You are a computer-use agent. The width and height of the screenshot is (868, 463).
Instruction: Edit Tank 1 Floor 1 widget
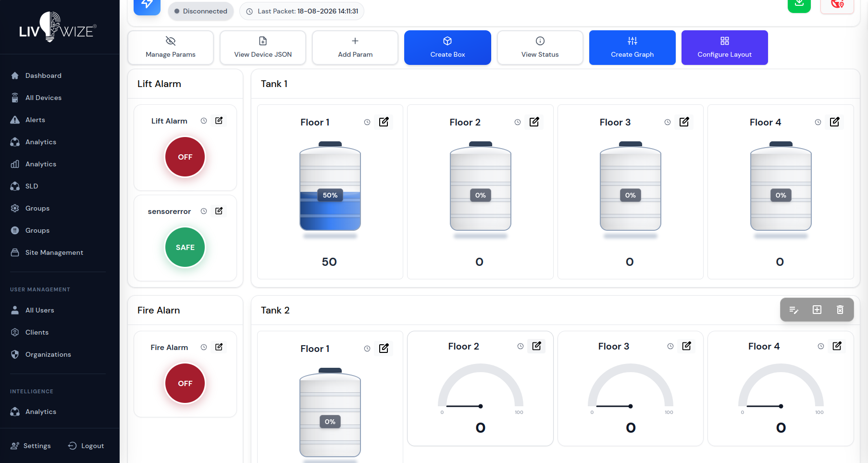384,122
